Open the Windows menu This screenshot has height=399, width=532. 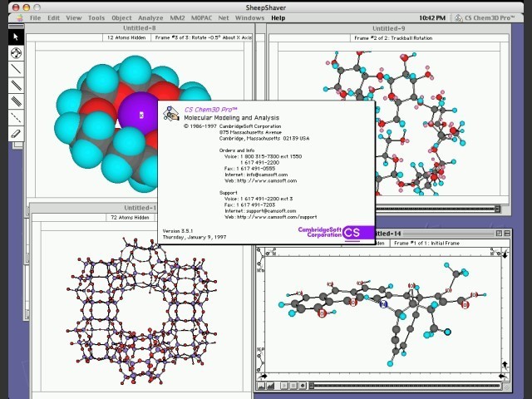pyautogui.click(x=249, y=18)
